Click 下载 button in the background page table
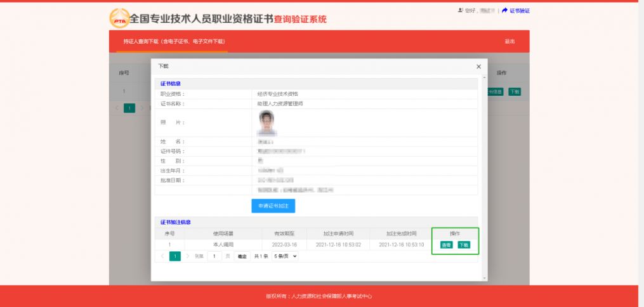Screen dimensions: 644x307 [515, 92]
